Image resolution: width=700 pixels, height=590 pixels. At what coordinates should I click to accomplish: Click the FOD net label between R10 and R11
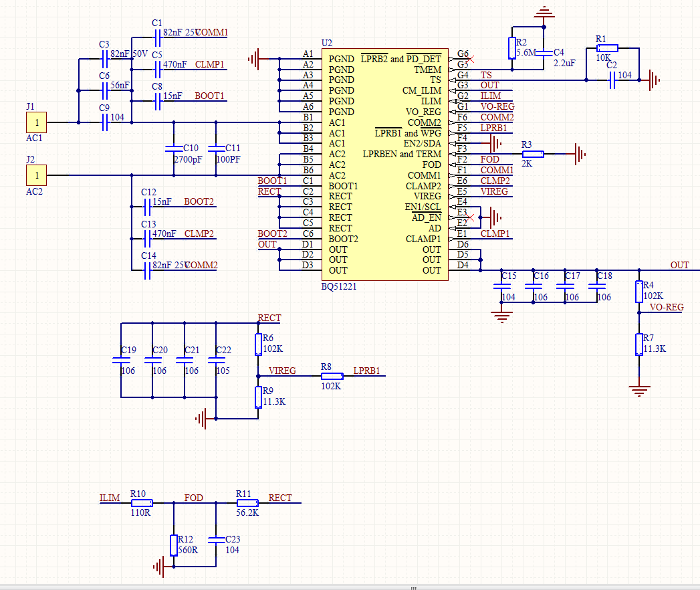pos(193,498)
